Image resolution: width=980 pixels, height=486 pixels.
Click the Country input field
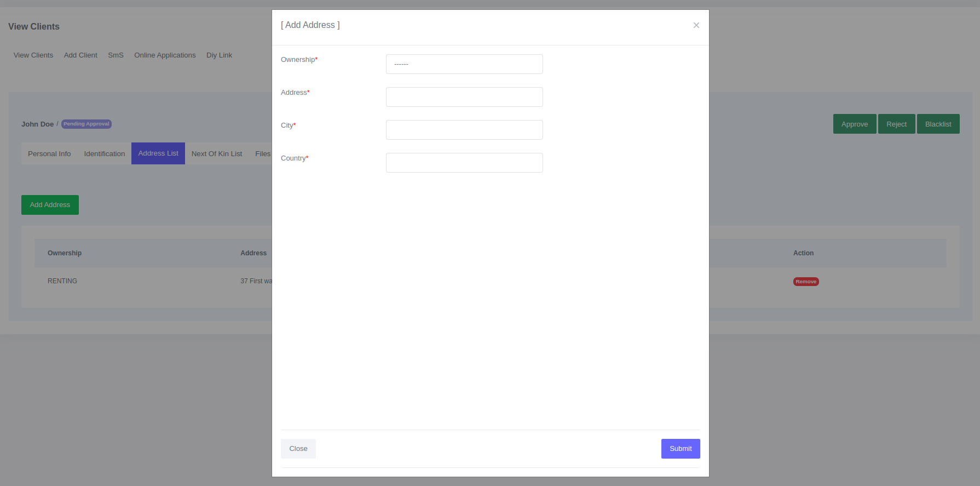point(464,163)
